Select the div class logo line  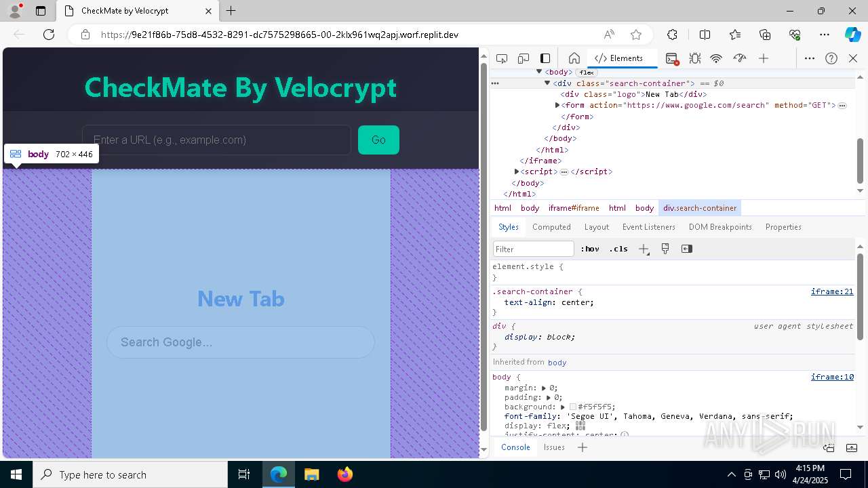pos(635,94)
